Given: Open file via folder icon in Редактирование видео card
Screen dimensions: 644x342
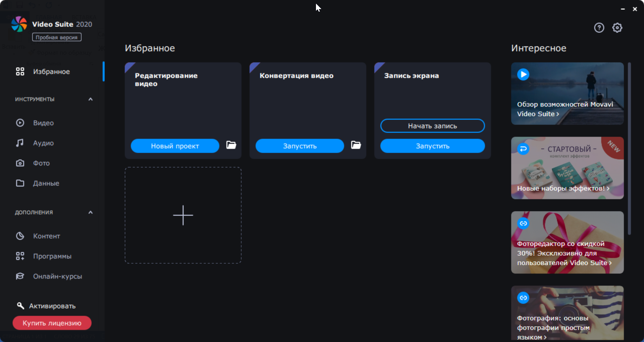Looking at the screenshot, I should pyautogui.click(x=231, y=145).
